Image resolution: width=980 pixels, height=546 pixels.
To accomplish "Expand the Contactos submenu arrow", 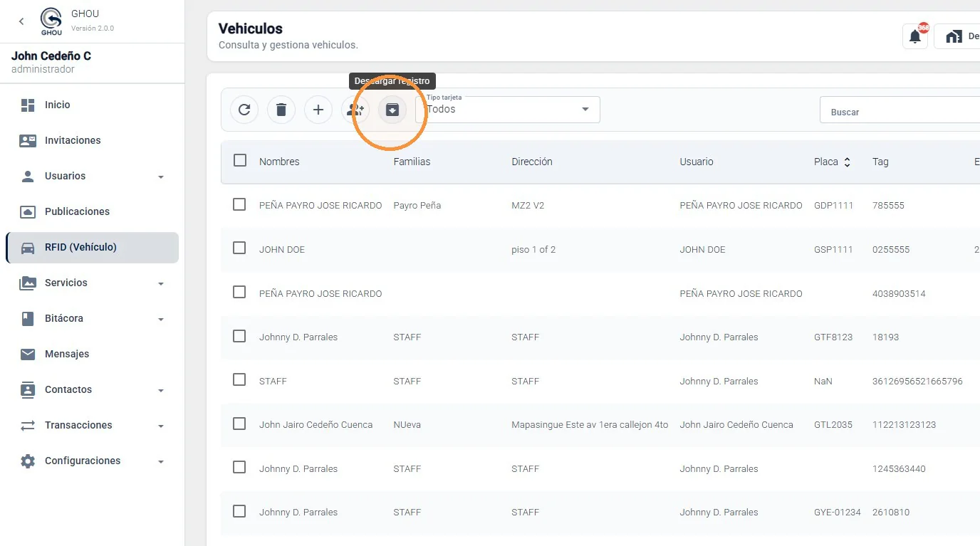I will coord(161,390).
